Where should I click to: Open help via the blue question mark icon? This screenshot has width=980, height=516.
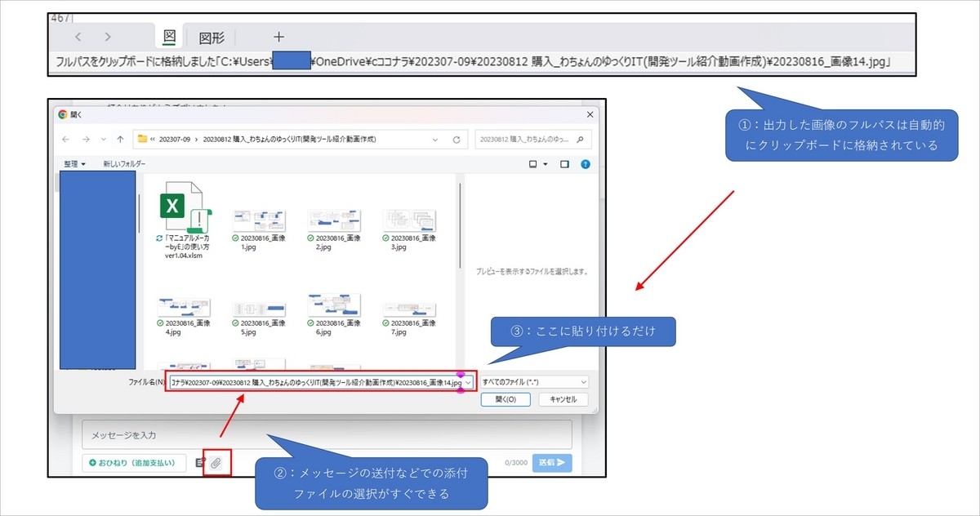point(586,164)
